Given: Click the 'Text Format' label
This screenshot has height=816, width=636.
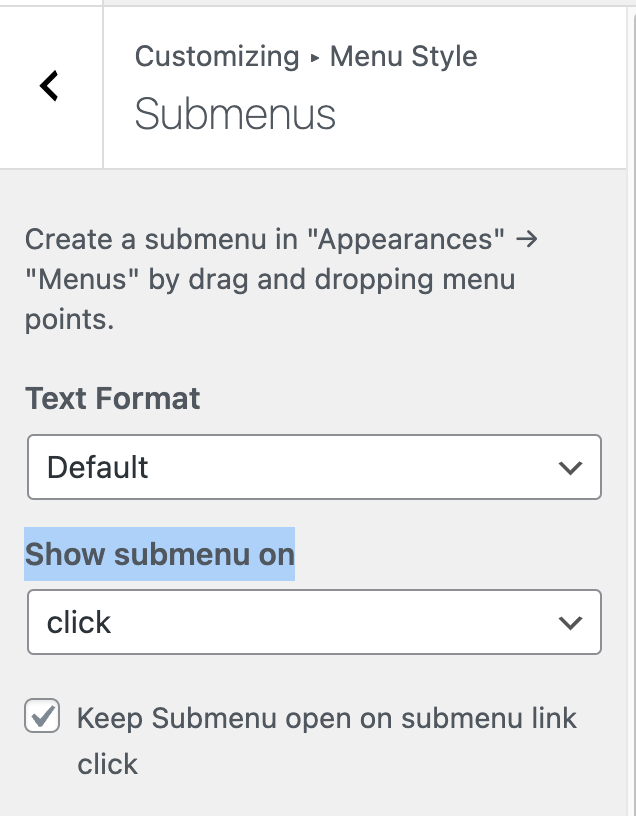Looking at the screenshot, I should (x=113, y=398).
